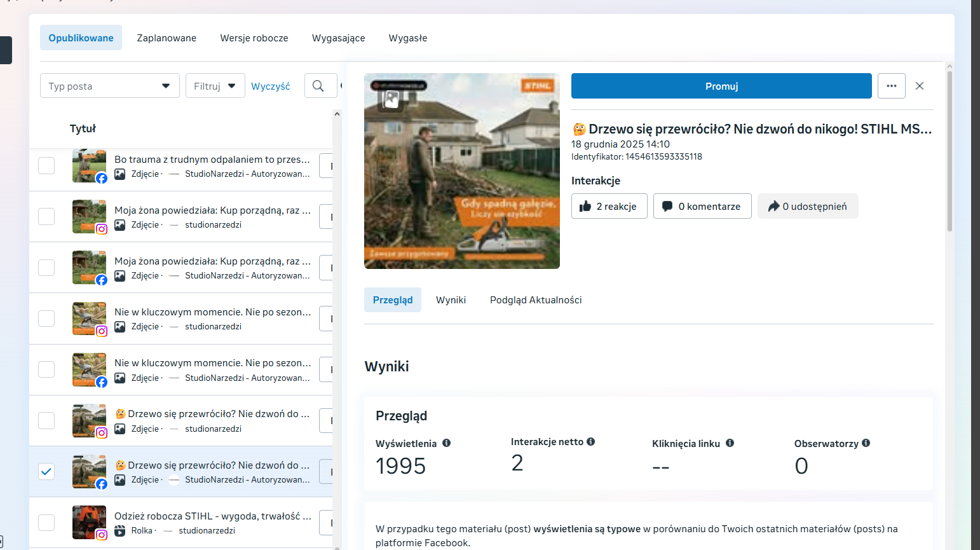This screenshot has width=980, height=550.
Task: Select the Odzież robocza STIHL Rolka checkbox
Action: click(46, 523)
